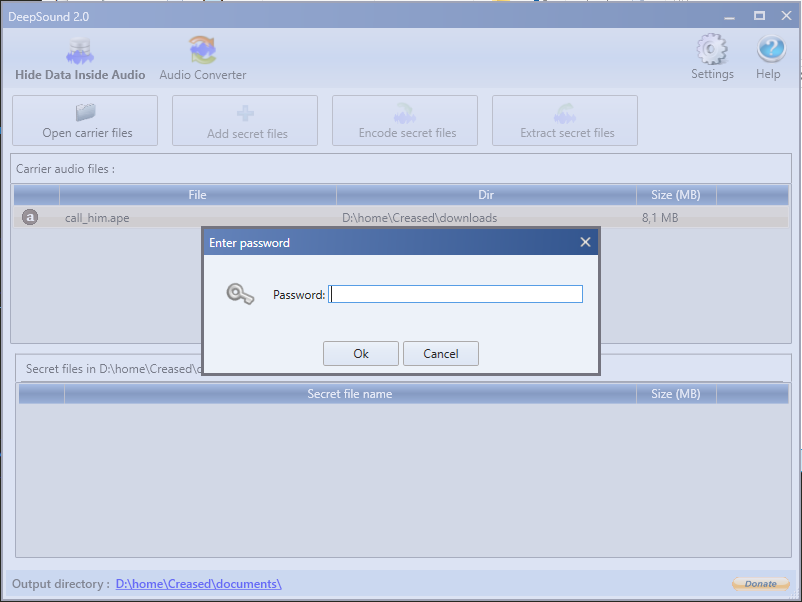
Task: Click Add secret files button
Action: tap(245, 121)
